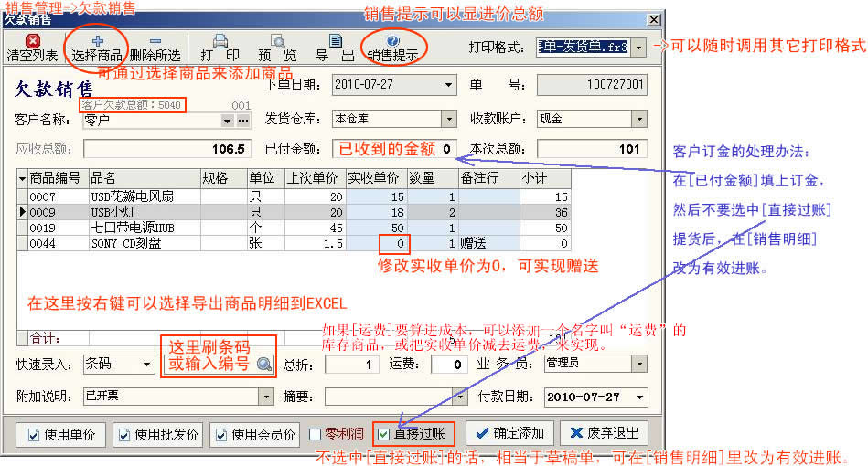Click the 废弃退出 discard and exit button
This screenshot has height=466, width=868.
tap(603, 433)
